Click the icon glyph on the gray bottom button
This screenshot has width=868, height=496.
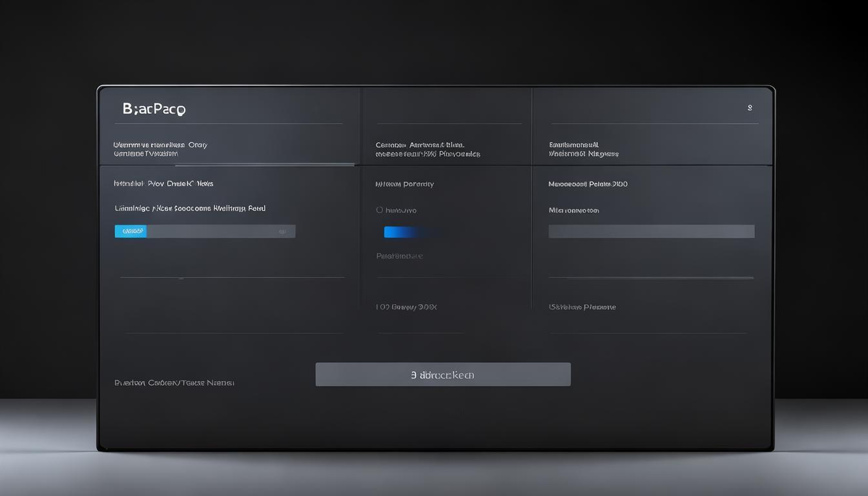pos(413,375)
